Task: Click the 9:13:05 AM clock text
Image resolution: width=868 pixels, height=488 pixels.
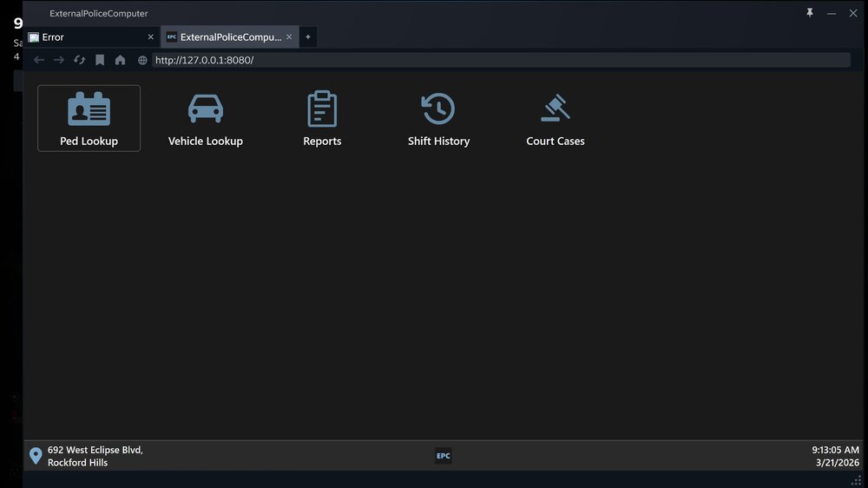Action: tap(835, 450)
